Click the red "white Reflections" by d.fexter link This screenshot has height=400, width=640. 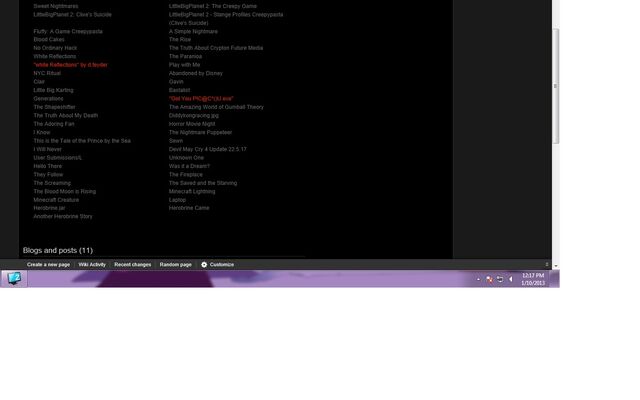(x=70, y=65)
